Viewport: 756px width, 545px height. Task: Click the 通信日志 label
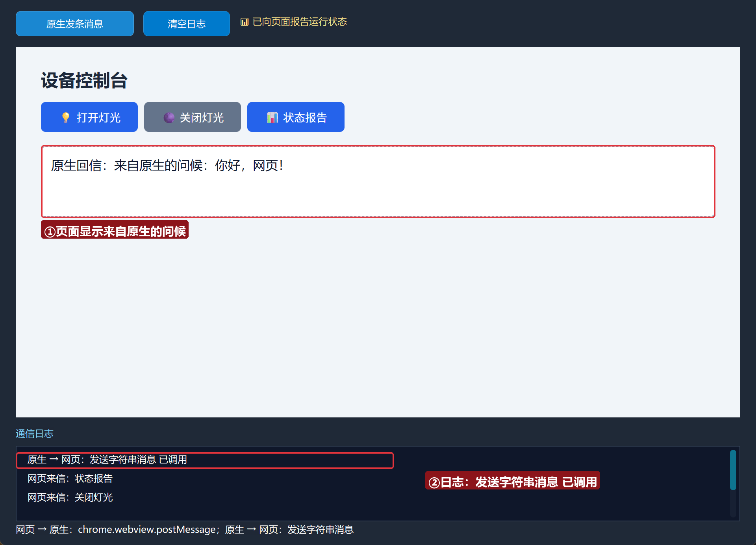coord(35,434)
